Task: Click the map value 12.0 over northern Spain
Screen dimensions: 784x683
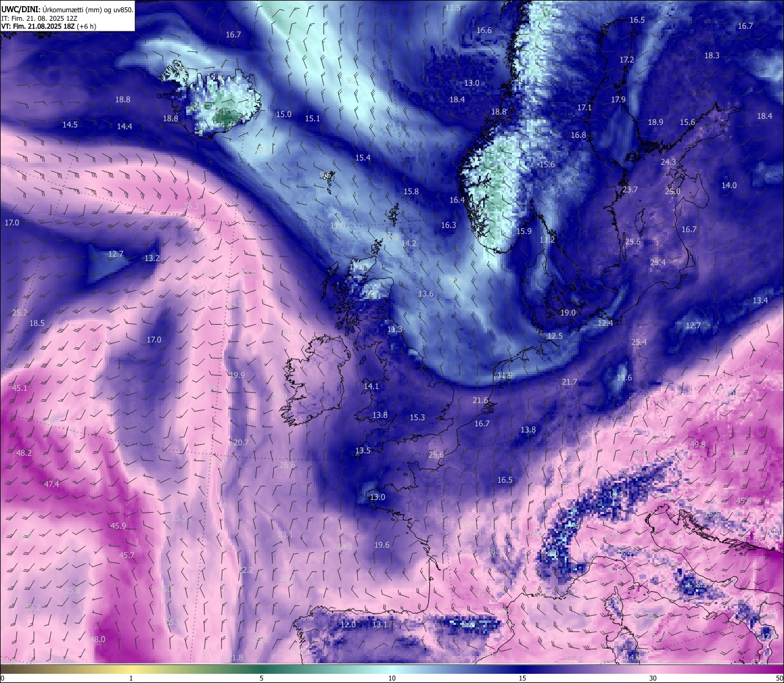Action: 348,625
